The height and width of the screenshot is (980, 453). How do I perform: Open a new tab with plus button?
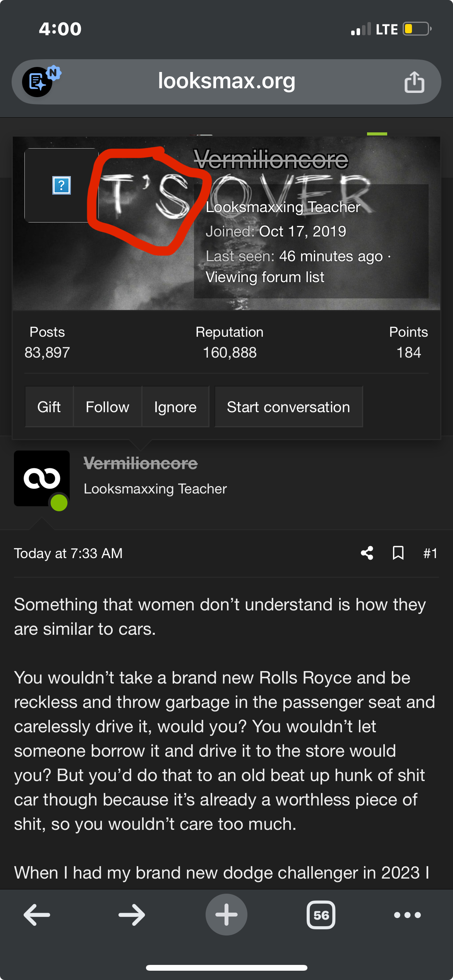(x=226, y=915)
